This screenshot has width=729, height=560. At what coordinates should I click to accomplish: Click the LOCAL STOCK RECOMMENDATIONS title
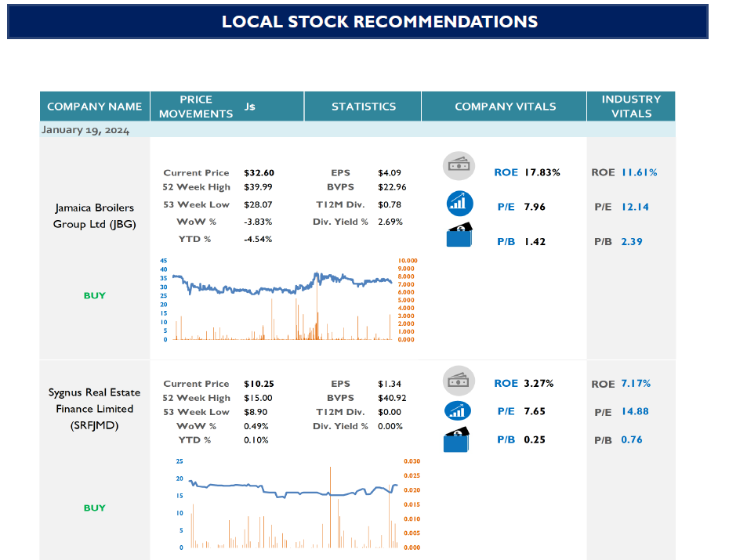[x=379, y=22]
